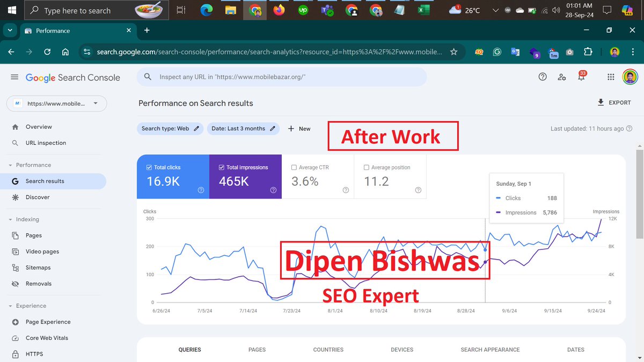Enable the Average CTR checkbox
The width and height of the screenshot is (644, 362).
(x=294, y=167)
